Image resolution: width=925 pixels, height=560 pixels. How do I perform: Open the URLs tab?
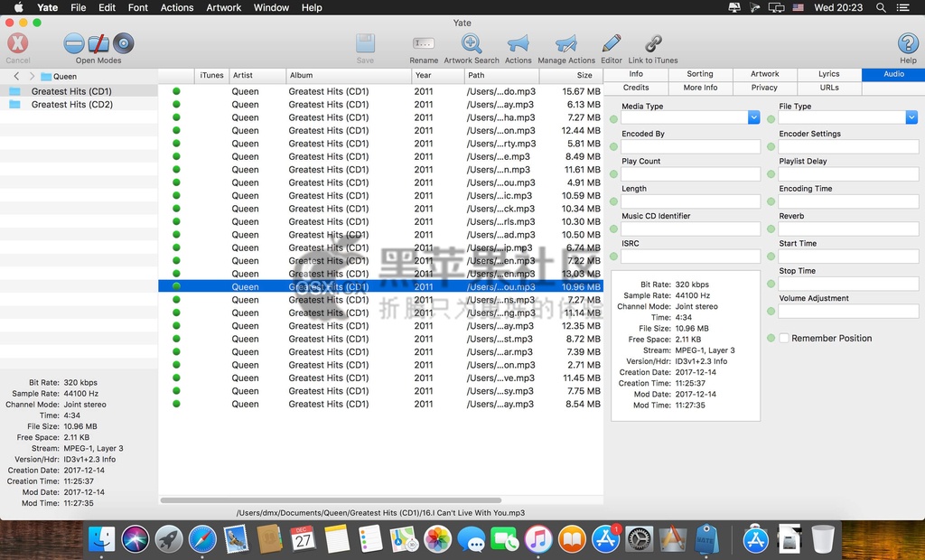point(829,88)
